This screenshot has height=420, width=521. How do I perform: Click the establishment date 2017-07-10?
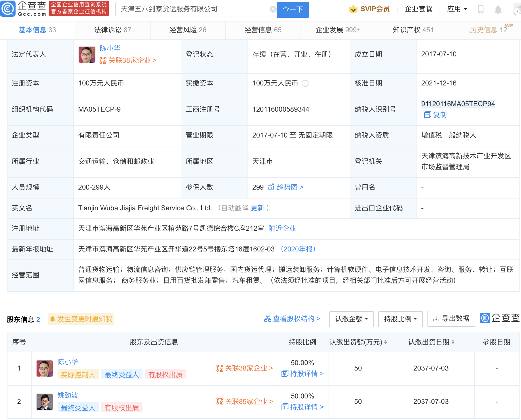pyautogui.click(x=439, y=54)
